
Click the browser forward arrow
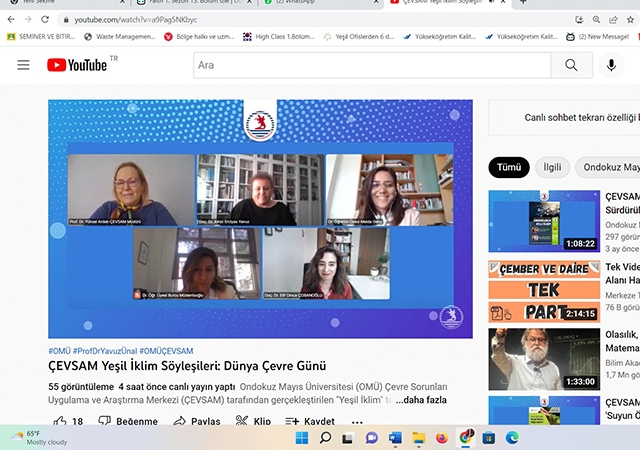point(28,19)
